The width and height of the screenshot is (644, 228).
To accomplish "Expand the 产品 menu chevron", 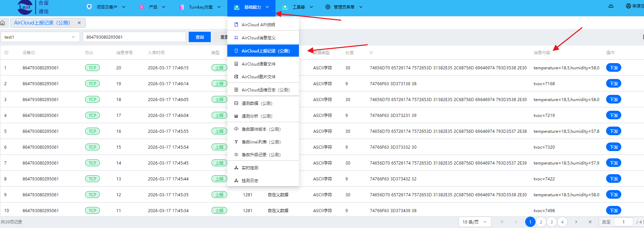I will (164, 7).
